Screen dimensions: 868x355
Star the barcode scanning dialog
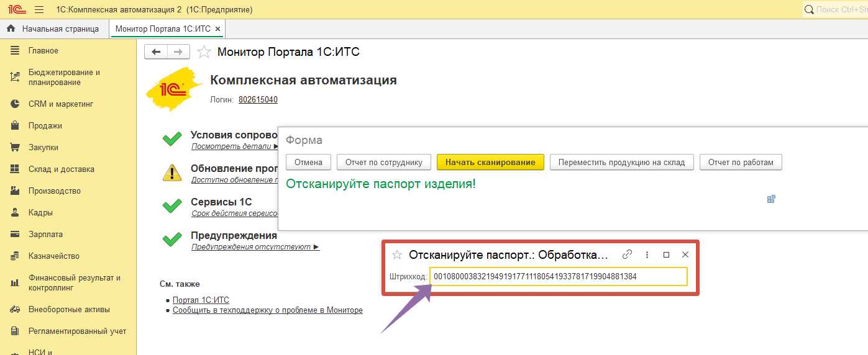click(x=397, y=254)
